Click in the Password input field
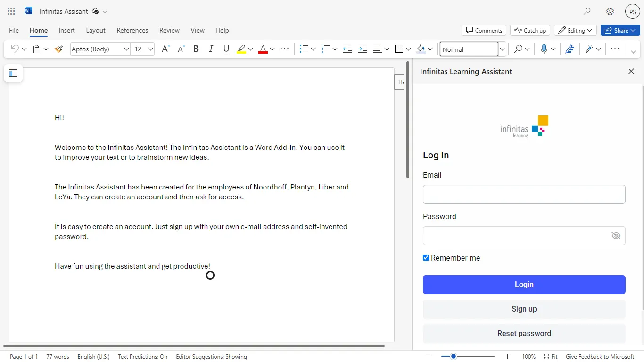The image size is (644, 362). [524, 236]
